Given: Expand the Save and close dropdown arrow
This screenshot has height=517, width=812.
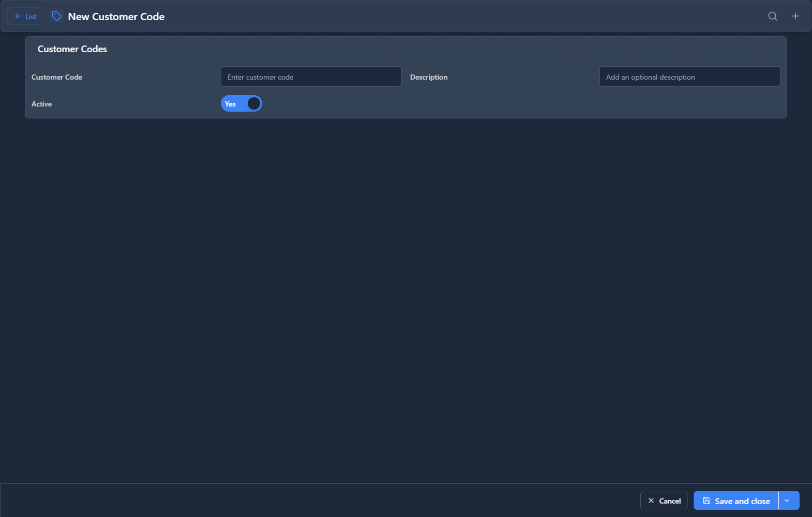Looking at the screenshot, I should tap(787, 500).
